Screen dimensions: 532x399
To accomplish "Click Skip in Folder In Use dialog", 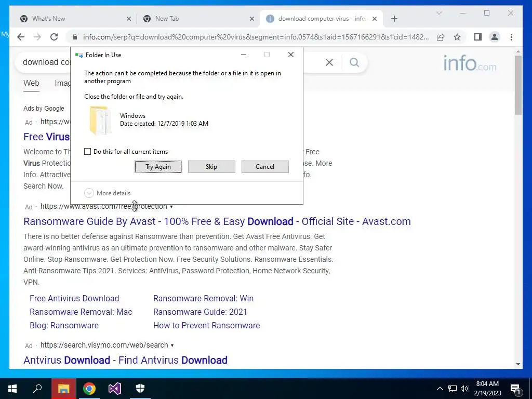I will coord(211,167).
